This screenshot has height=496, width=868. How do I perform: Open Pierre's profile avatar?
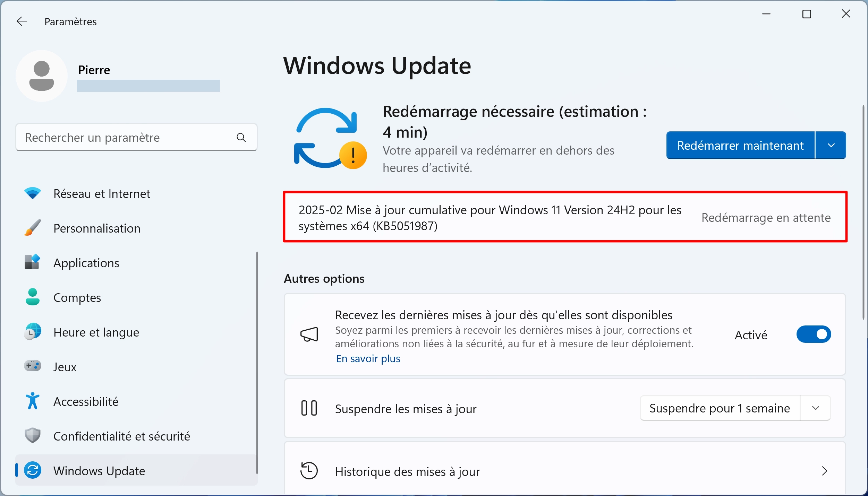[x=42, y=76]
